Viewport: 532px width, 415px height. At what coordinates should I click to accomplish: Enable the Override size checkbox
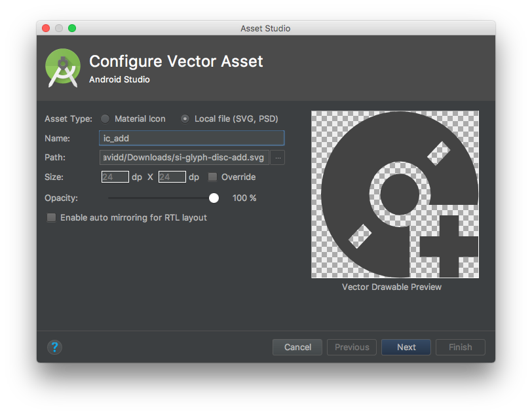212,177
